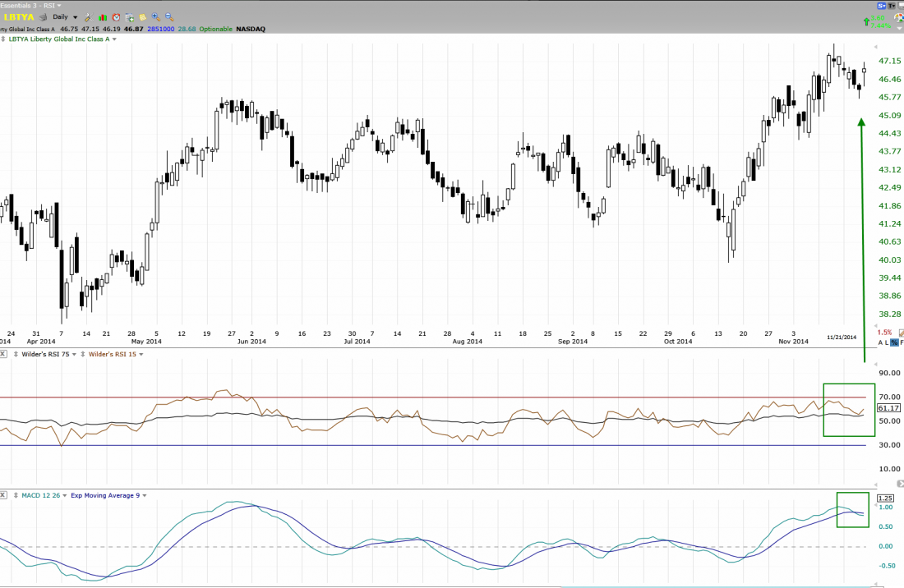This screenshot has width=904, height=588.
Task: Click the green-red bar chart indicator icon
Action: [102, 16]
